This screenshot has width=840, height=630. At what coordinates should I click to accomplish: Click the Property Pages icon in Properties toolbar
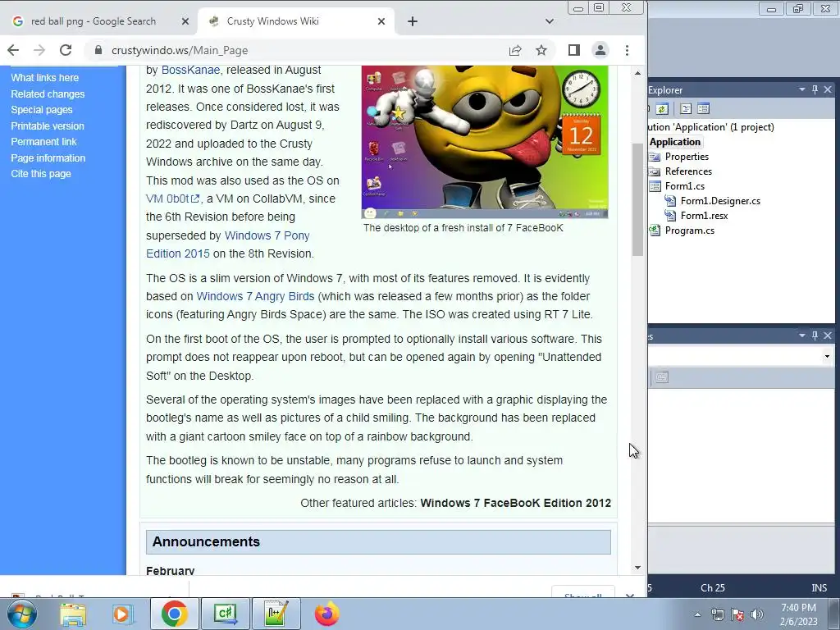tap(662, 377)
